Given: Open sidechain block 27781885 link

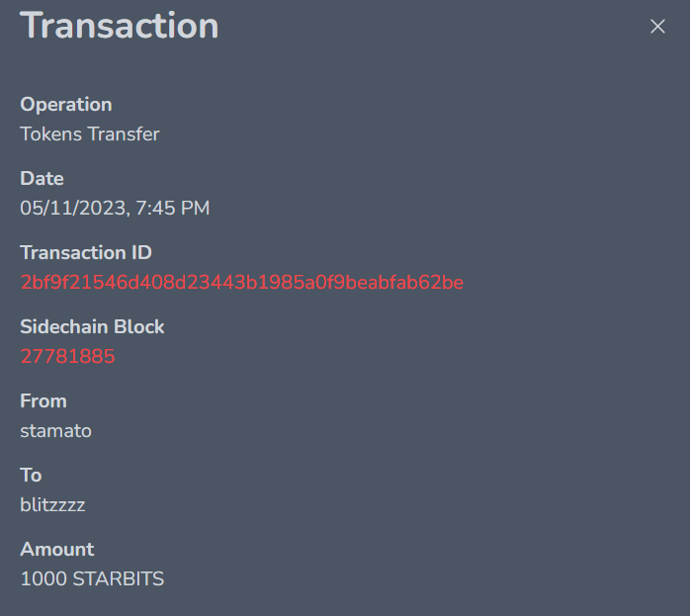Looking at the screenshot, I should pyautogui.click(x=68, y=356).
